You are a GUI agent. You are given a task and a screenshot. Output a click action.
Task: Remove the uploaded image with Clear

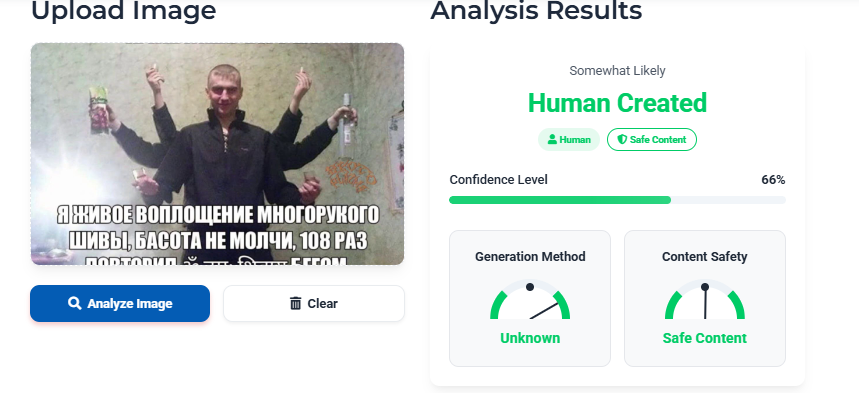click(x=314, y=303)
